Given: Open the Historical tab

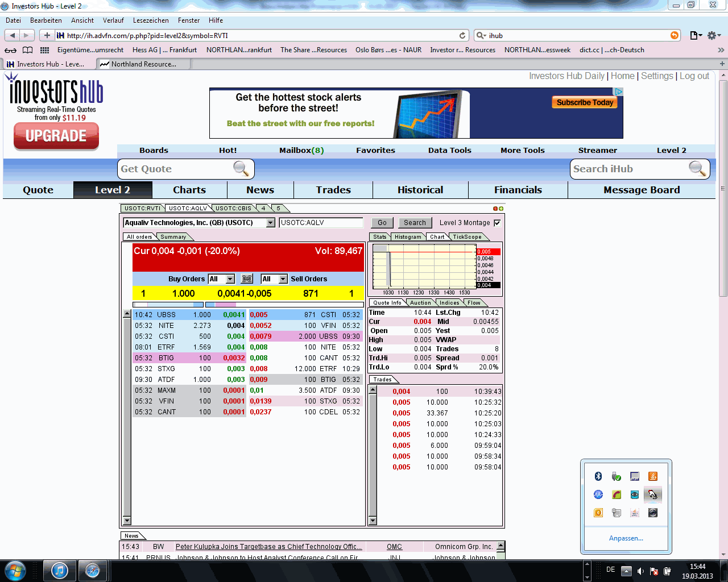Looking at the screenshot, I should 420,190.
